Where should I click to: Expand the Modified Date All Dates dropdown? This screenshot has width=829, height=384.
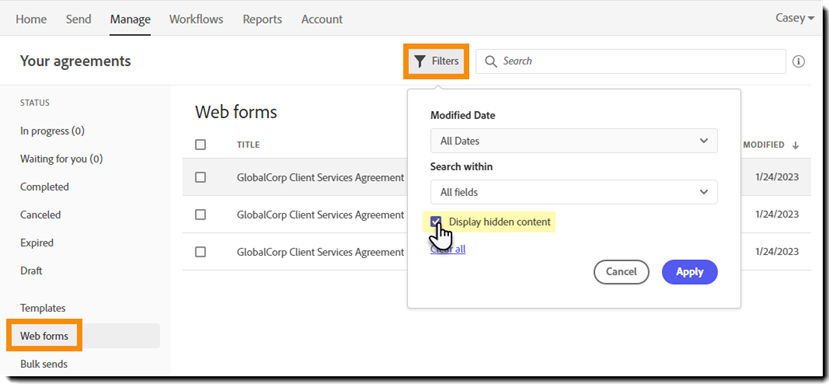(574, 141)
